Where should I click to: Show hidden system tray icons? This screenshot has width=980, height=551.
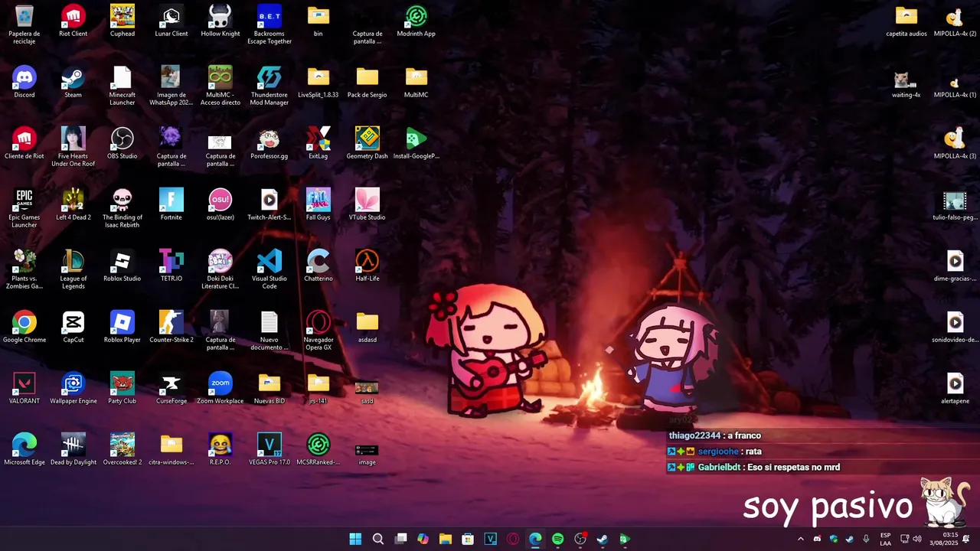point(801,539)
